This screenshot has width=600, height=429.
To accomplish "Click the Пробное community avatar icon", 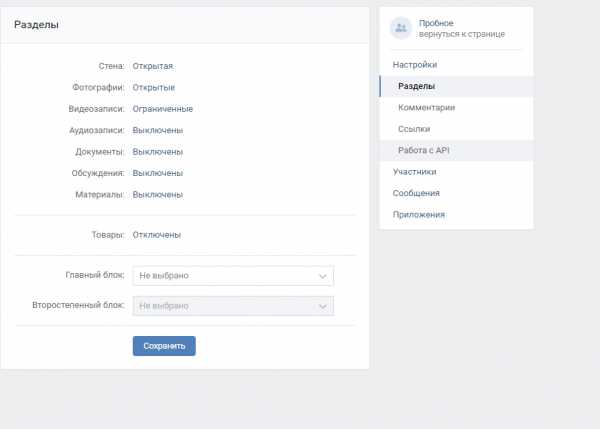I will [401, 28].
